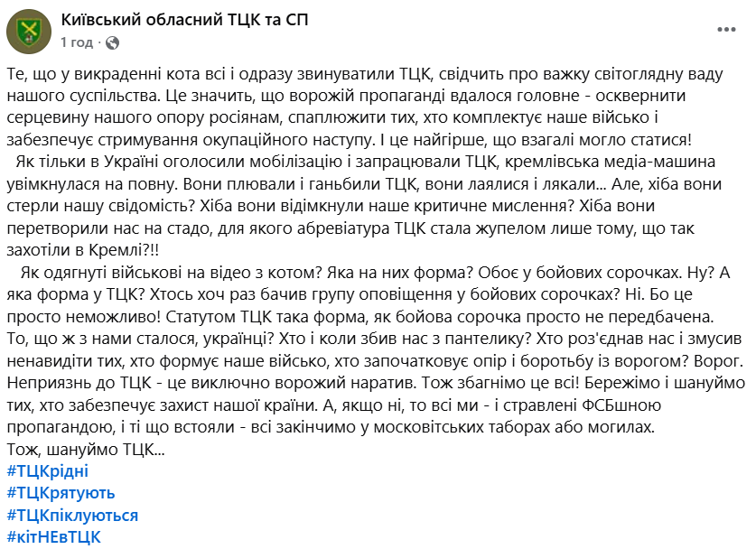Select the #ТЦКпіклуються hashtag
This screenshot has width=756, height=549.
click(72, 516)
